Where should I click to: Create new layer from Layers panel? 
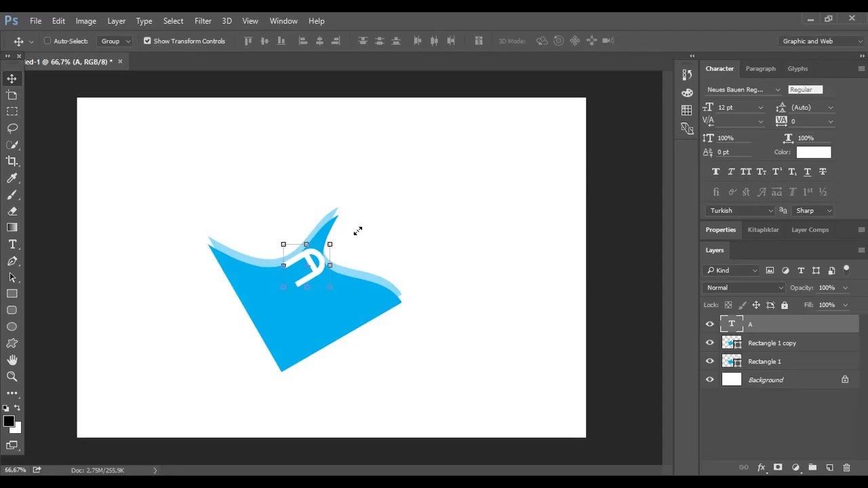point(829,468)
